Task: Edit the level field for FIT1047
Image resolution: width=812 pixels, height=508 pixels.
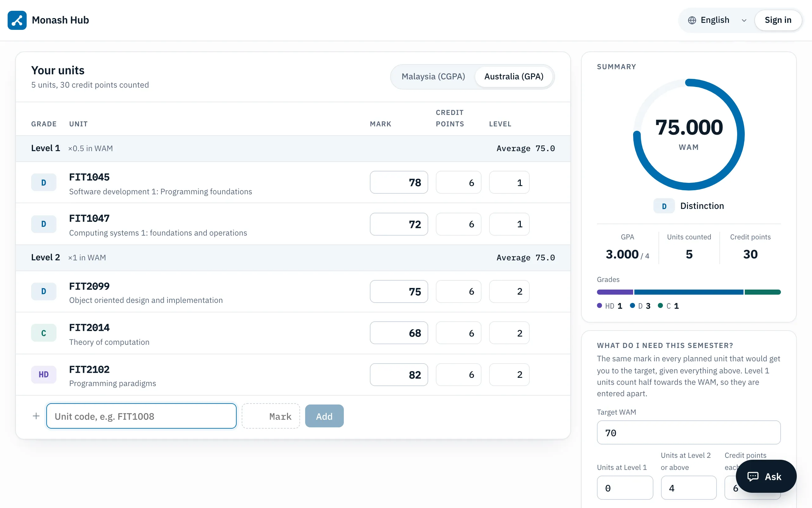Action: (x=509, y=224)
